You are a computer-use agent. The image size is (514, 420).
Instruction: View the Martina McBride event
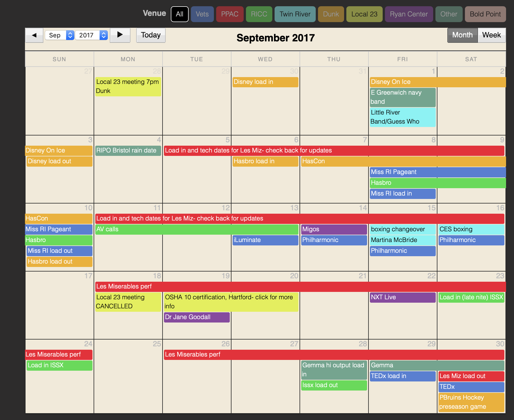click(x=402, y=240)
